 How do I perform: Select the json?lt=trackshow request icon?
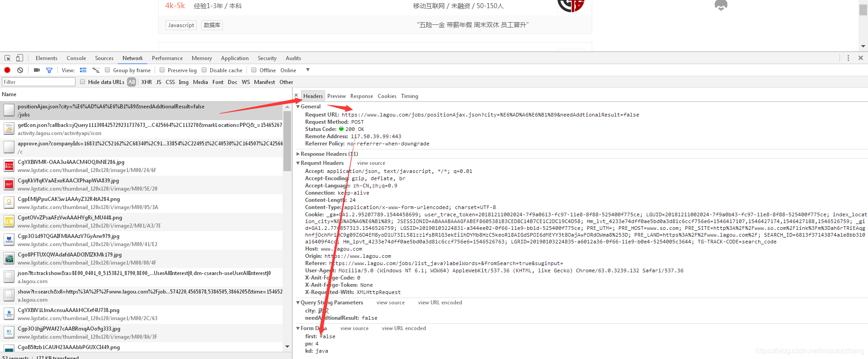pos(9,277)
